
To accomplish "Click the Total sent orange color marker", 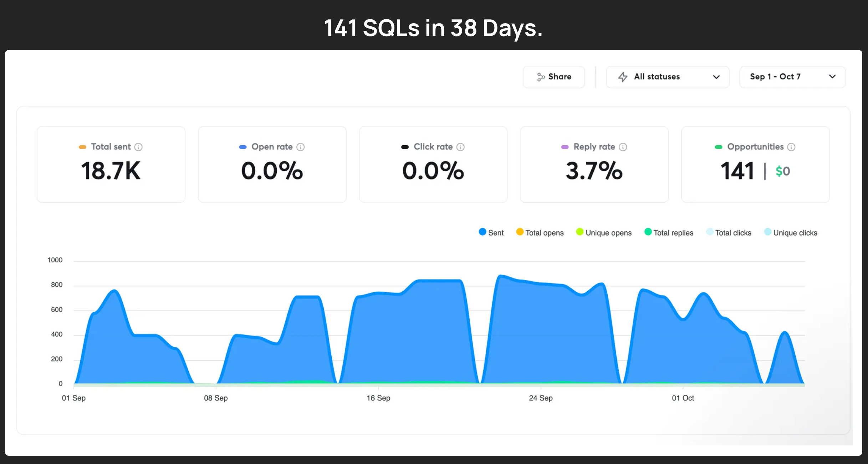I will click(82, 147).
